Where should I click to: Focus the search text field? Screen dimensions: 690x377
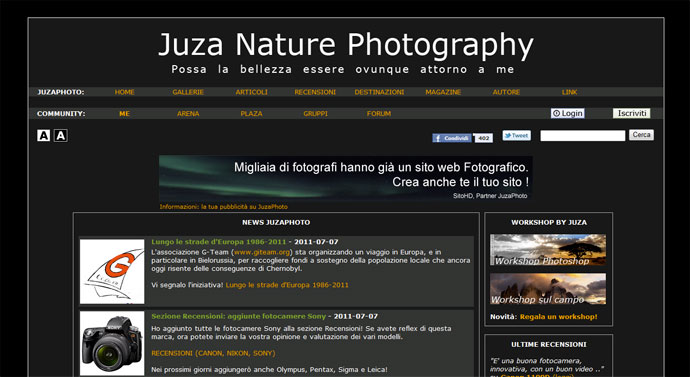583,135
